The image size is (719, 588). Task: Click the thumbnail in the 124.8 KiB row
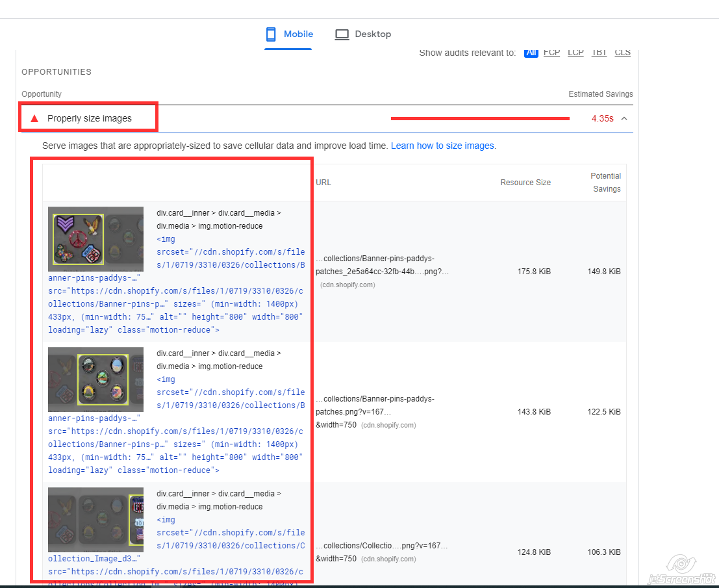[95, 520]
